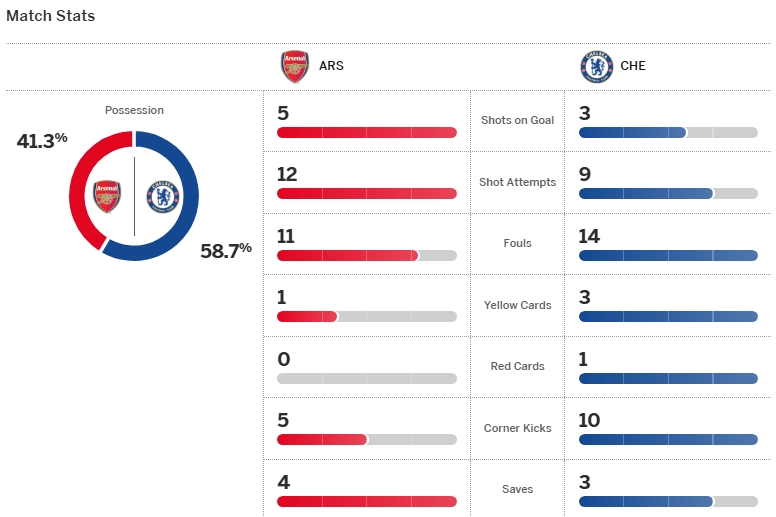Click the 58.7% Chelsea possession value

226,251
